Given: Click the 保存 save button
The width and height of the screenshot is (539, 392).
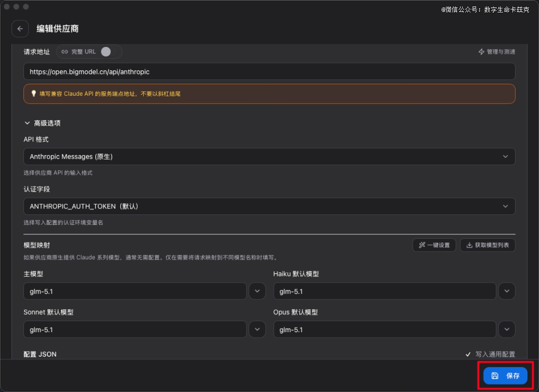Looking at the screenshot, I should pyautogui.click(x=506, y=376).
